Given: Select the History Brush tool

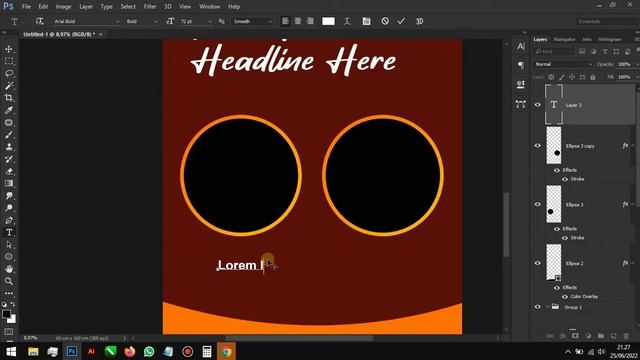Looking at the screenshot, I should [x=9, y=159].
